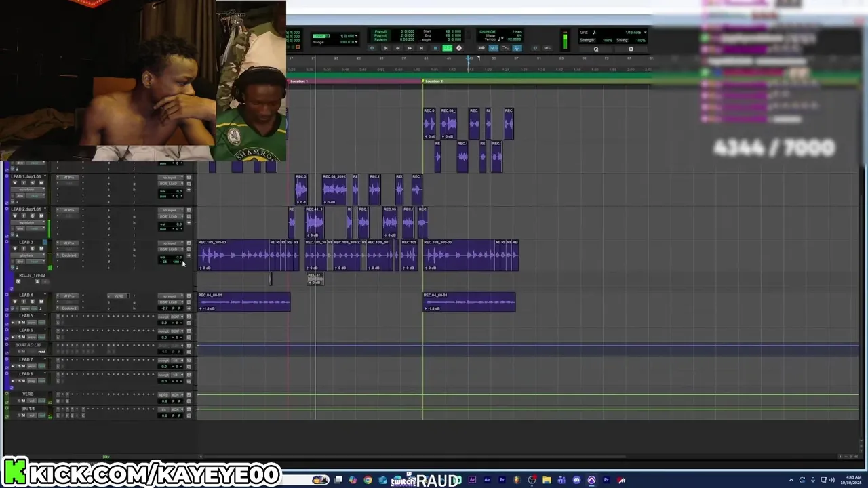Click the Return to Zero transport button
Screen dimensions: 868x488
(x=386, y=48)
